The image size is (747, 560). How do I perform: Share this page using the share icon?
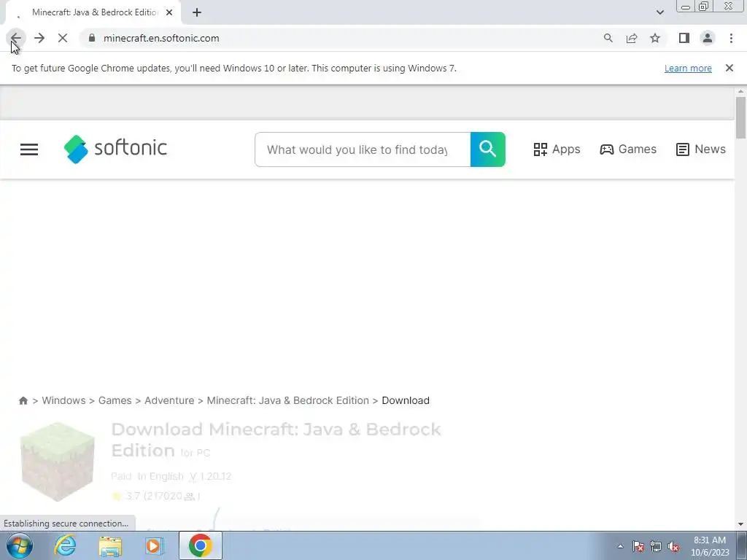click(x=632, y=38)
